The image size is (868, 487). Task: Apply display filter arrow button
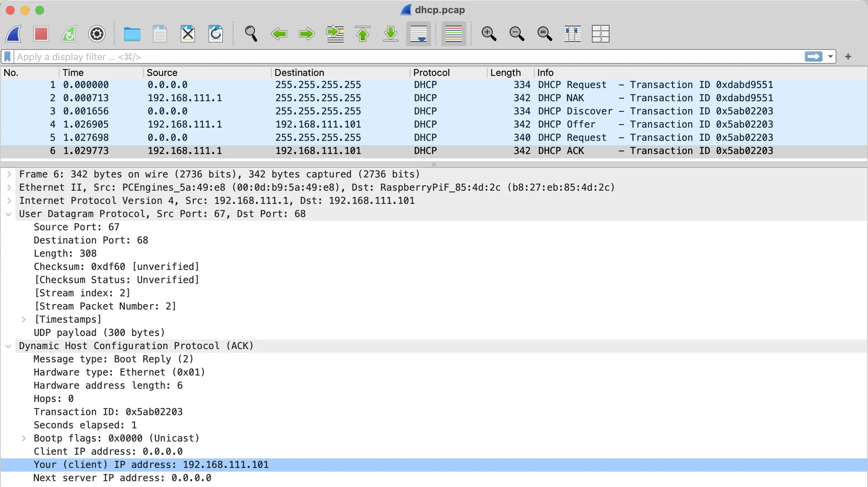pos(813,57)
